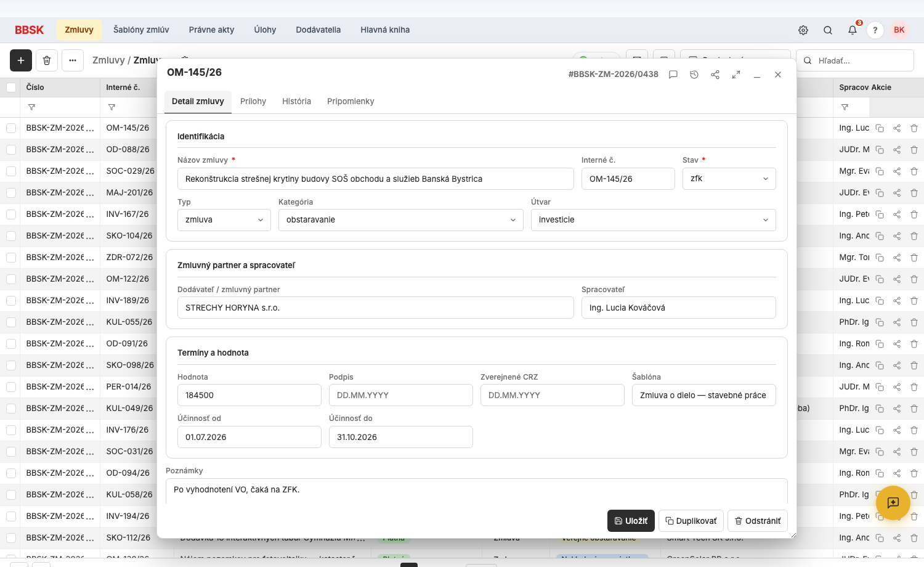Switch to Prílohy tab
The height and width of the screenshot is (567, 924).
(253, 102)
